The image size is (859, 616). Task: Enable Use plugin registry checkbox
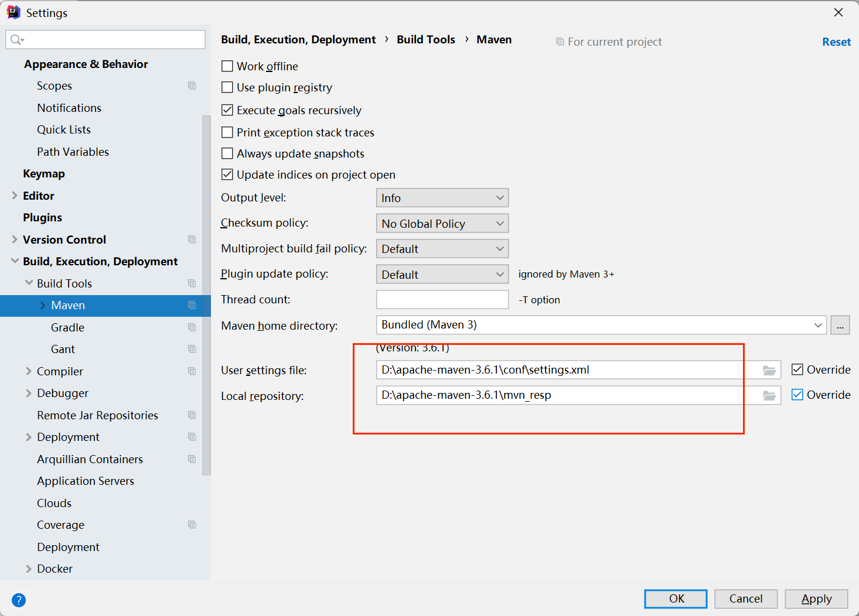[227, 87]
